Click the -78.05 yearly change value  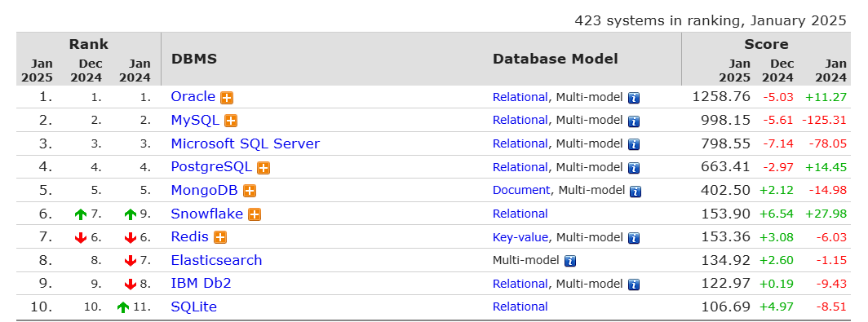(x=828, y=143)
